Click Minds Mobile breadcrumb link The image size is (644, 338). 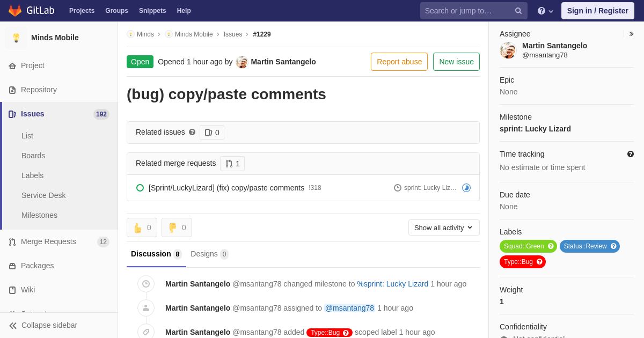click(194, 34)
